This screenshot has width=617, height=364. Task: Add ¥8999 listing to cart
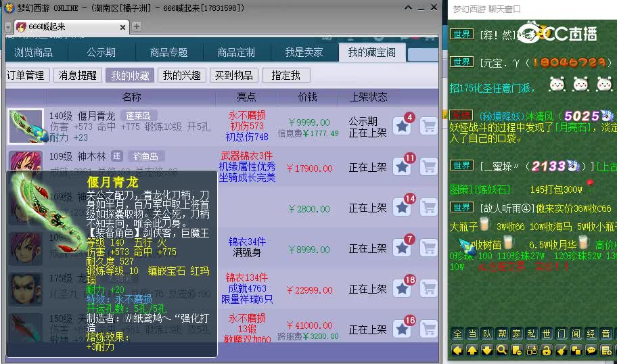(x=428, y=248)
